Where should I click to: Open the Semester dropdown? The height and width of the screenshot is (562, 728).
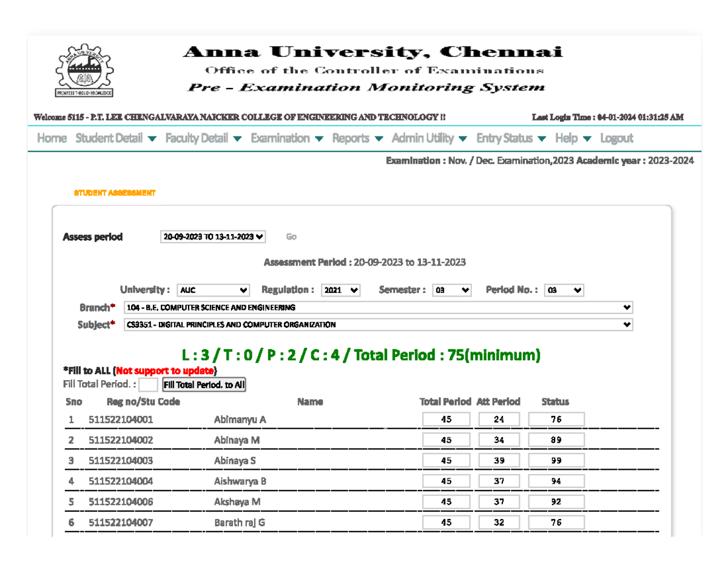coord(451,290)
